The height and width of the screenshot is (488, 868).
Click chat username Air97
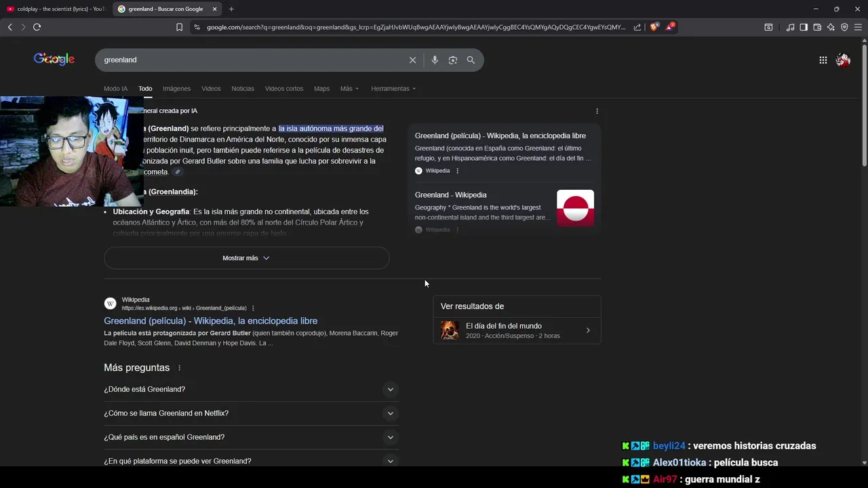point(665,479)
